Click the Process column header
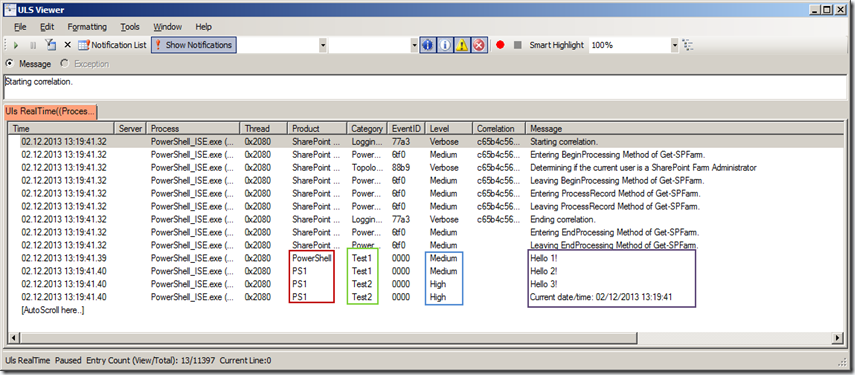This screenshot has width=855, height=375. click(x=194, y=129)
